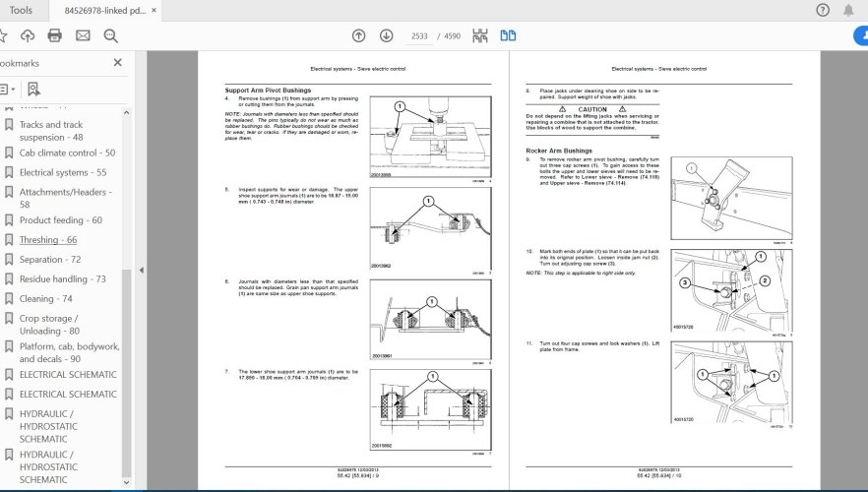Collapse navigation pane with left arrow
This screenshot has width=868, height=492.
coord(142,270)
